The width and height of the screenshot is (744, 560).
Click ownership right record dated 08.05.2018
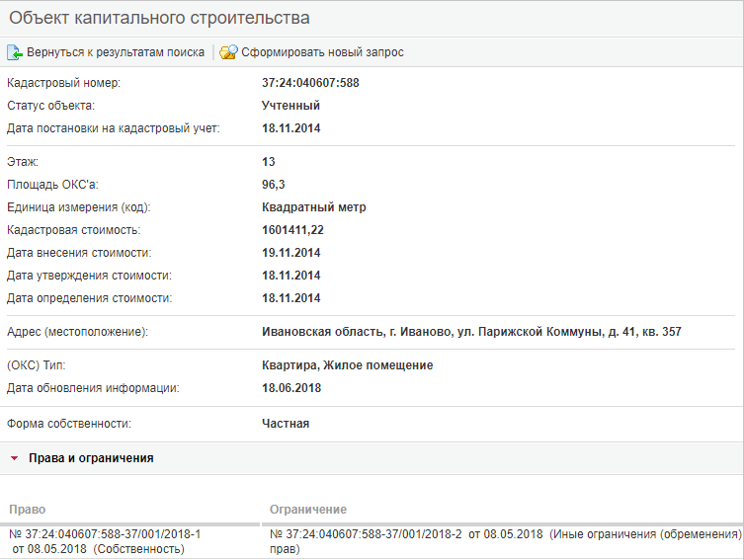click(104, 540)
